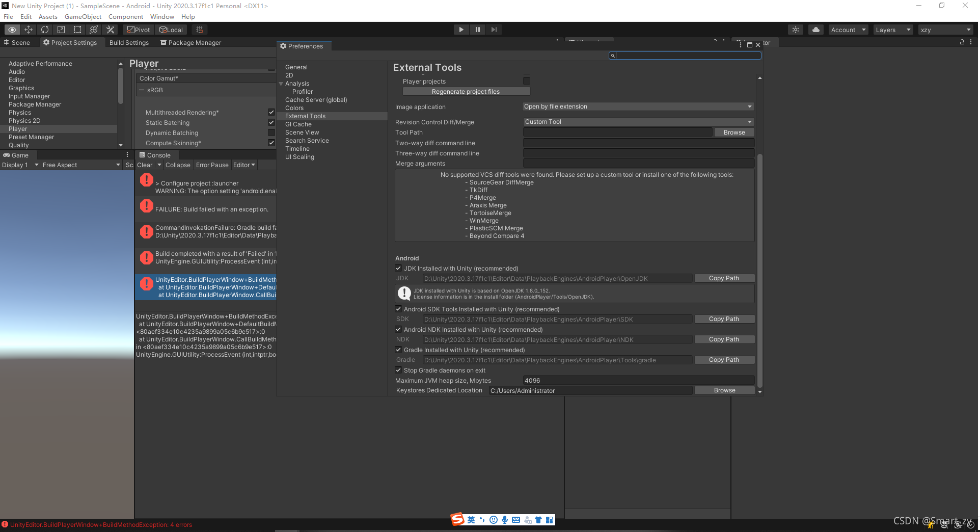The width and height of the screenshot is (980, 532).
Task: Open the custom editor tools icon
Action: 110,30
